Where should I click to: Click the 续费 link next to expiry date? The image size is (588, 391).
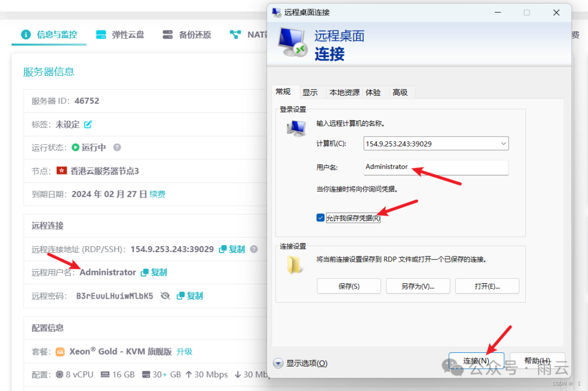pyautogui.click(x=158, y=194)
